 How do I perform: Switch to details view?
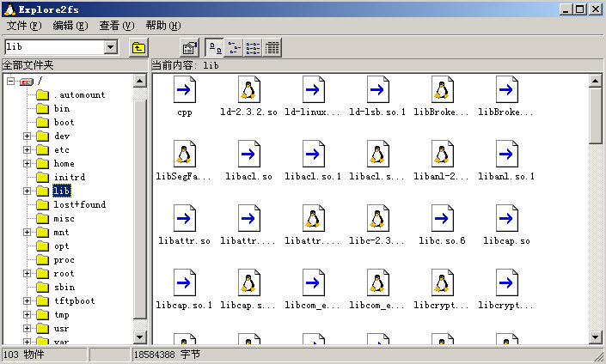(272, 48)
